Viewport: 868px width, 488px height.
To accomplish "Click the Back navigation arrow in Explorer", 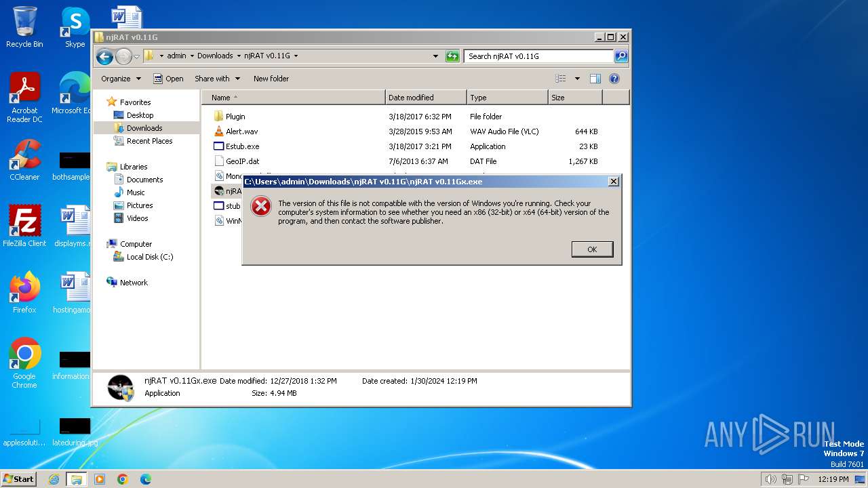I will 104,56.
